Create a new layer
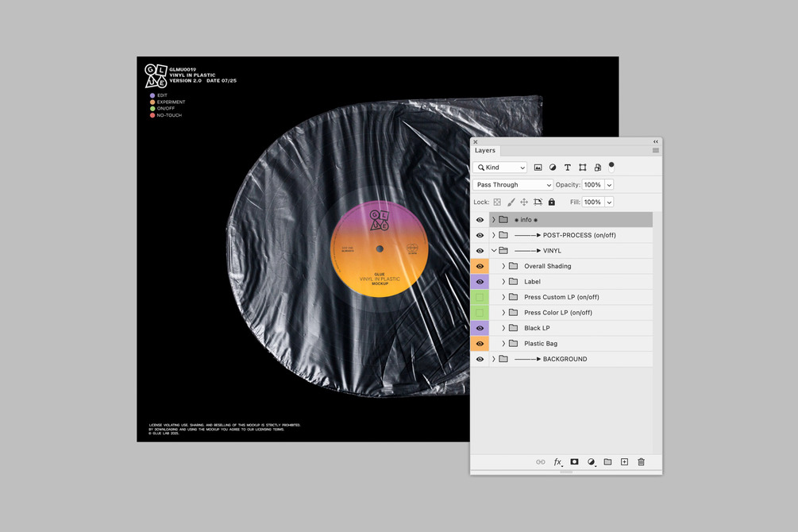Viewport: 798px width, 532px height. click(x=624, y=462)
